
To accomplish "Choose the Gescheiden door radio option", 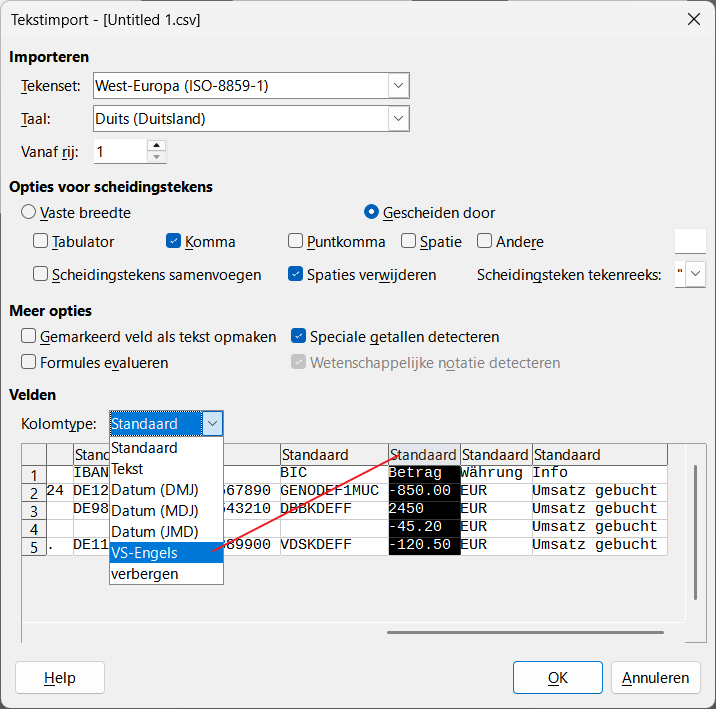I will tap(372, 212).
